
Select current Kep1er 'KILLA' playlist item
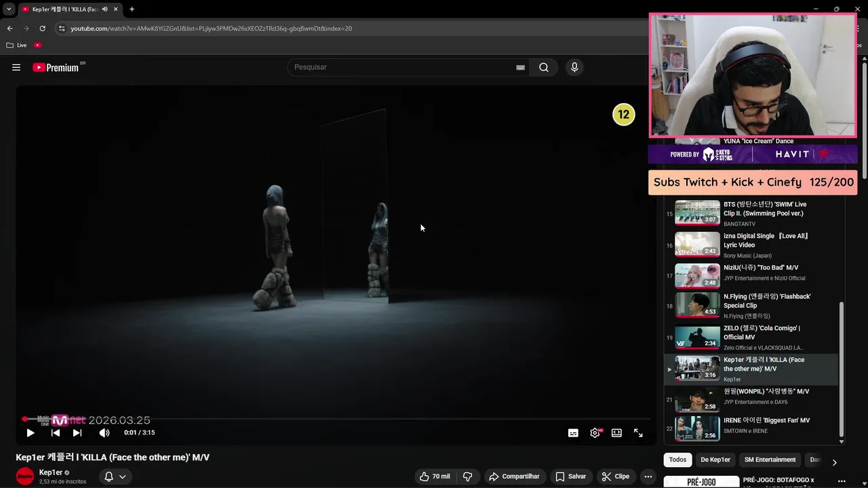coord(751,369)
